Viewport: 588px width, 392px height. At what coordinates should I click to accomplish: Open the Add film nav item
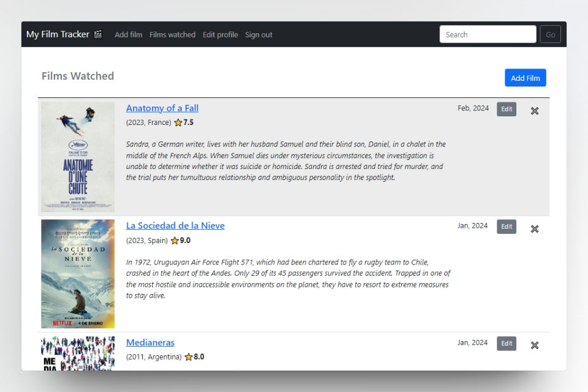(x=129, y=35)
